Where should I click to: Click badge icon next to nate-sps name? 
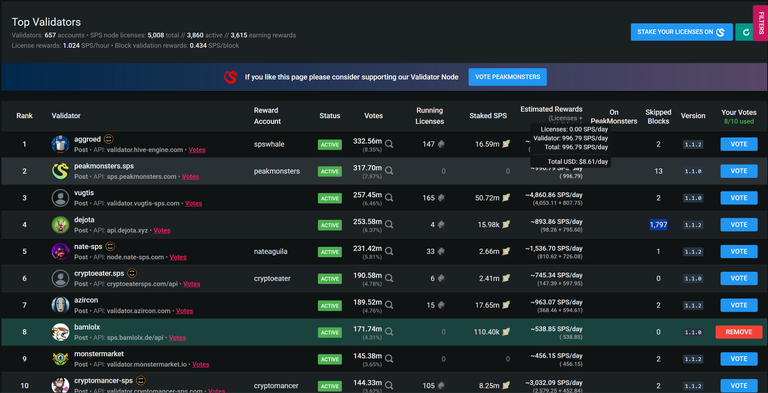coord(110,246)
